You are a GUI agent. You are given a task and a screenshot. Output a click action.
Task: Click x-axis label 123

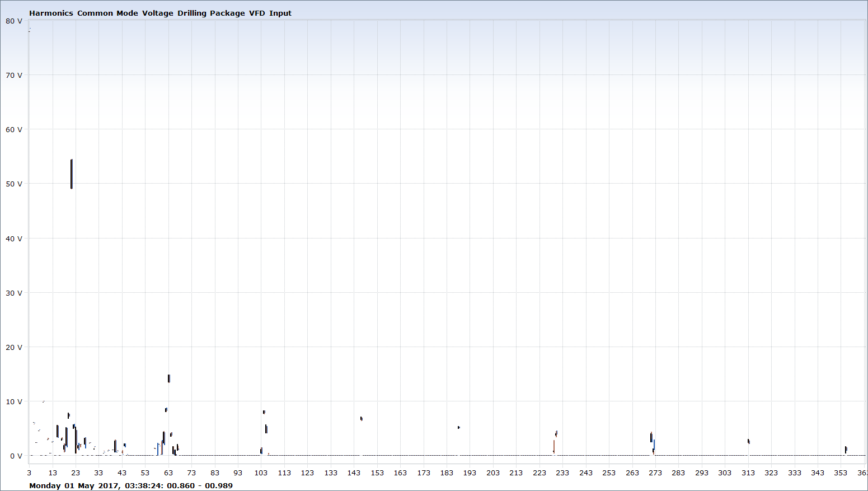click(x=307, y=473)
